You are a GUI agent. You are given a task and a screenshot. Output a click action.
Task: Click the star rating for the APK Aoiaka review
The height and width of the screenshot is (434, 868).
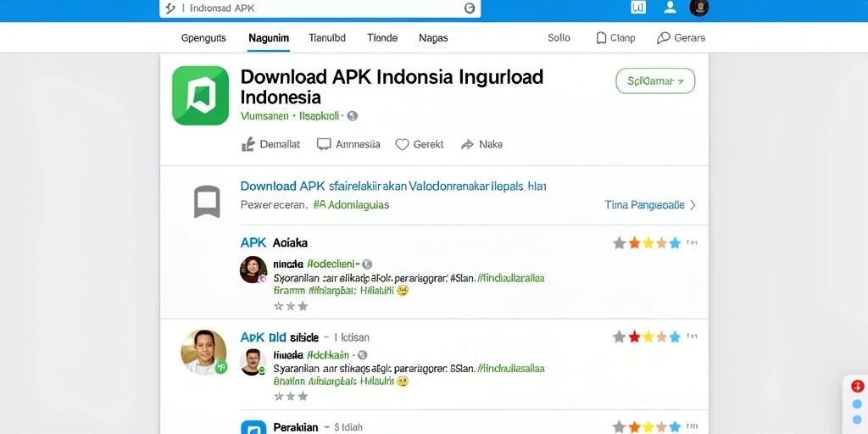647,242
